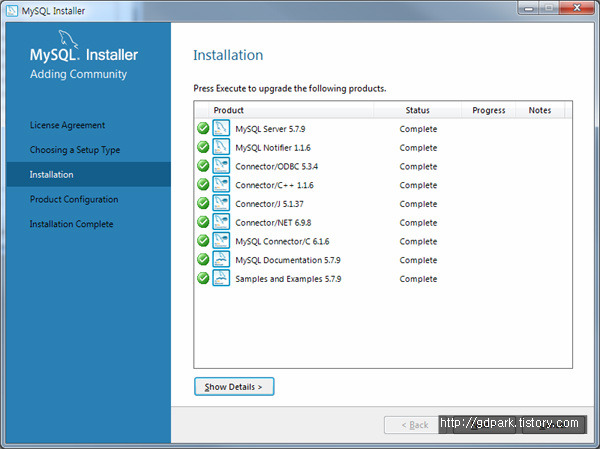
Task: Expand Show Details button
Action: click(234, 387)
